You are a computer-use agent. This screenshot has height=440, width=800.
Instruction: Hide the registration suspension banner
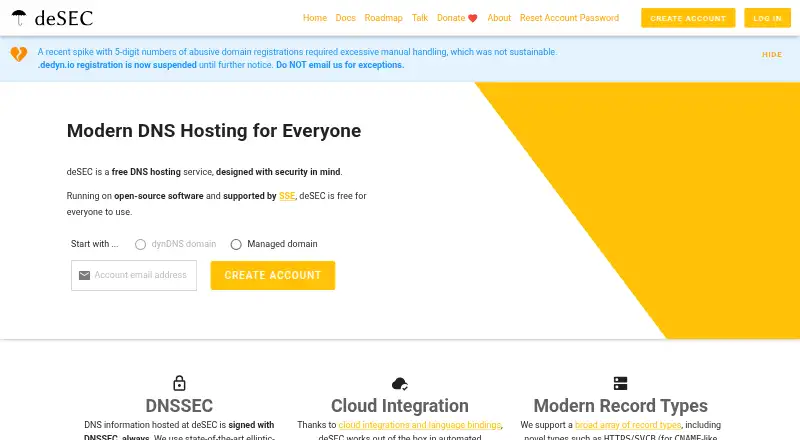click(771, 55)
